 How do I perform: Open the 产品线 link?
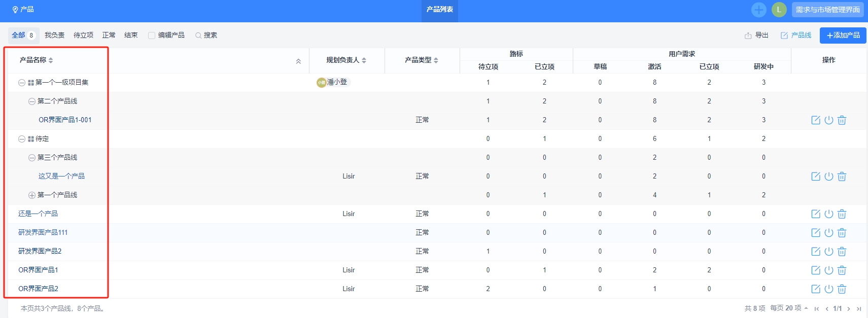[x=796, y=36]
